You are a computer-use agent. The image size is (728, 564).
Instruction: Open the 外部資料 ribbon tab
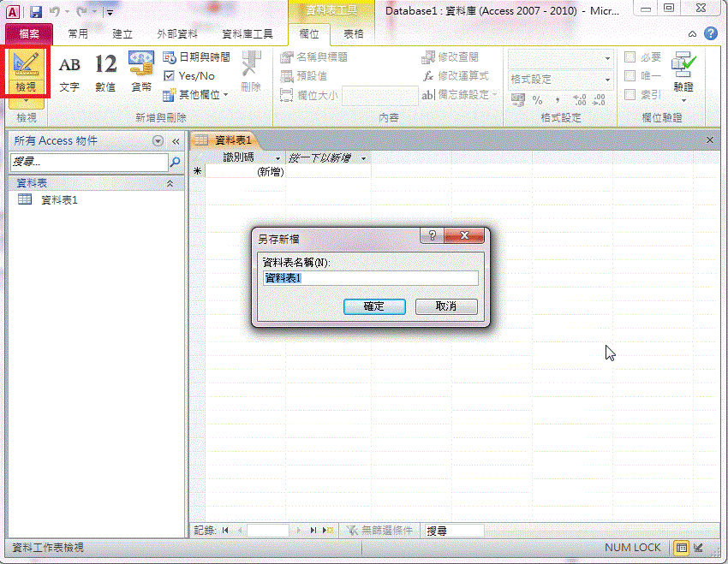pyautogui.click(x=177, y=34)
